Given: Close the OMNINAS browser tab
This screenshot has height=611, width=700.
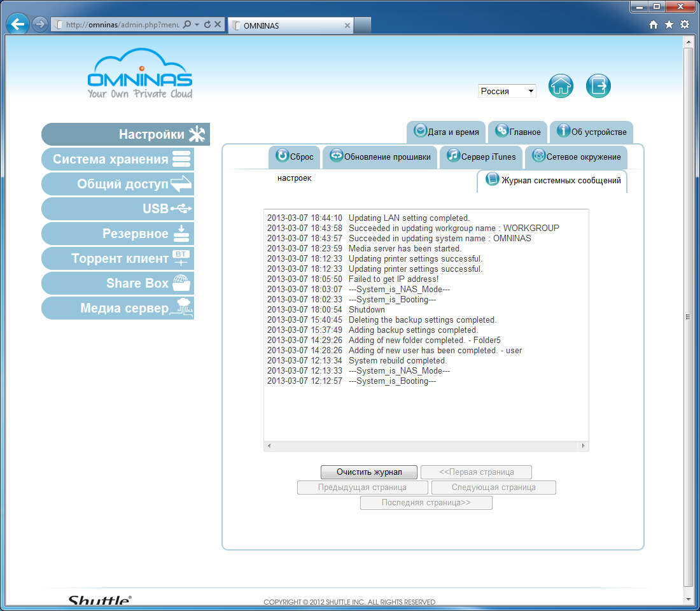Looking at the screenshot, I should (x=347, y=25).
